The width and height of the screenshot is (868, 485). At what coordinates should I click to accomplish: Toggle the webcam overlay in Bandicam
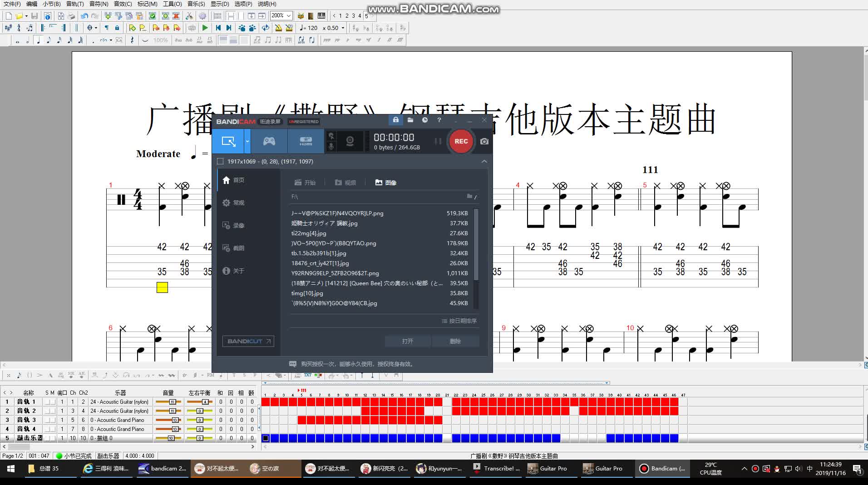[350, 141]
